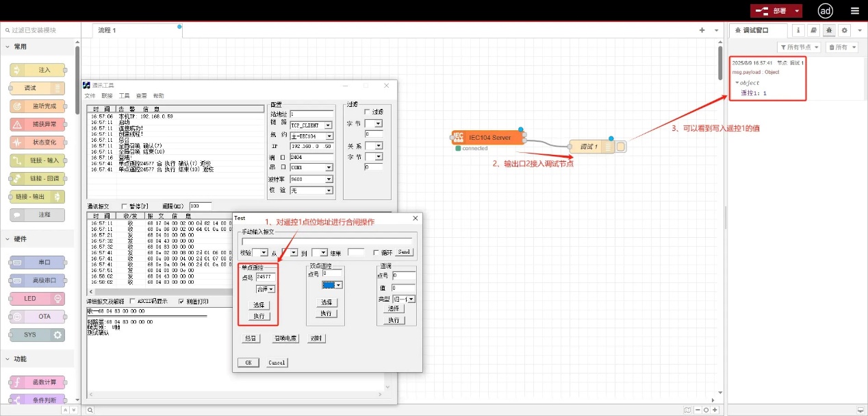Collapse the 常用 palette category
This screenshot has width=868, height=416.
(x=8, y=47)
